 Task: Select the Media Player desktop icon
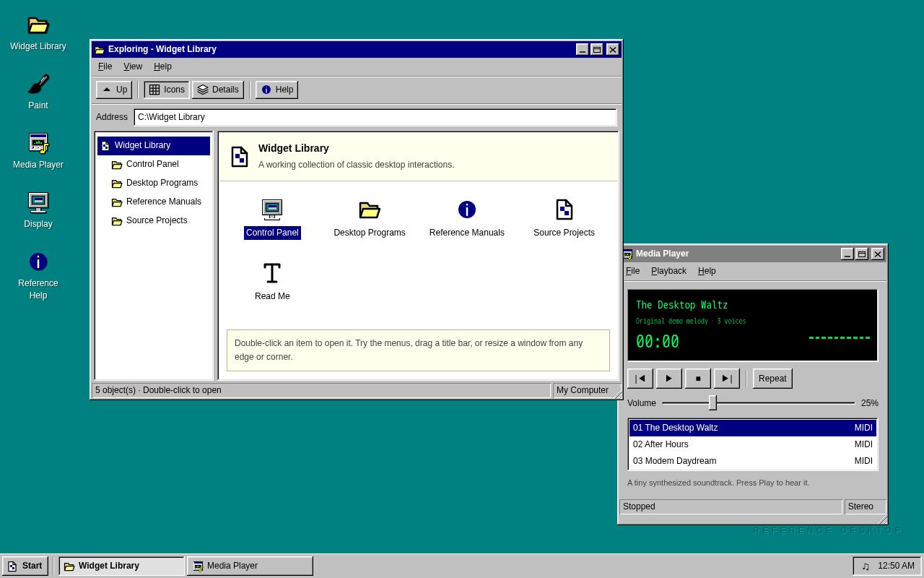[38, 151]
